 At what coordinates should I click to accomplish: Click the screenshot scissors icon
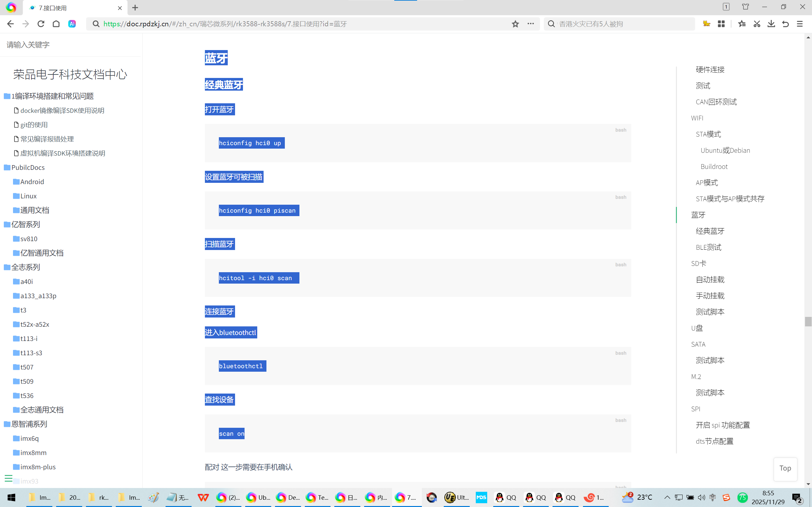coord(756,24)
